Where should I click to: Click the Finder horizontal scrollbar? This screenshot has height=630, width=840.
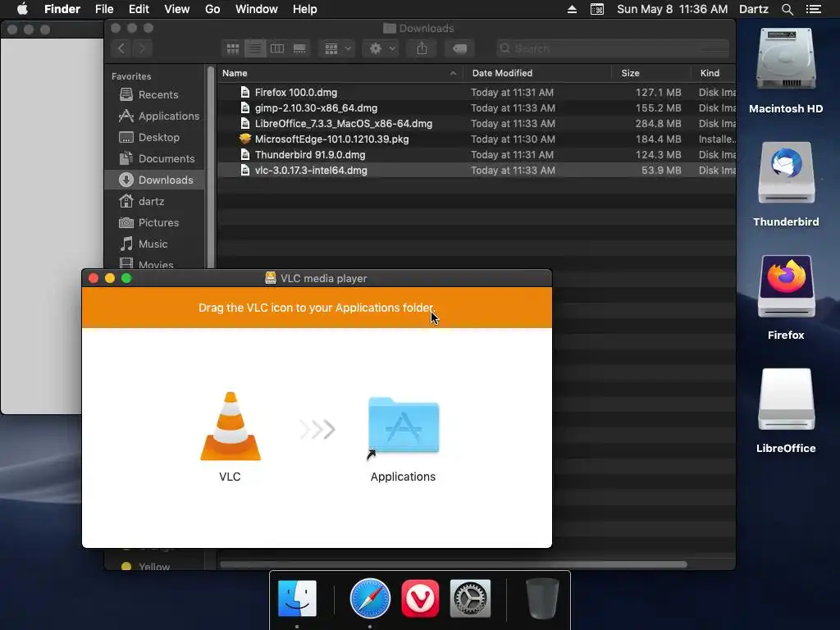pyautogui.click(x=453, y=564)
